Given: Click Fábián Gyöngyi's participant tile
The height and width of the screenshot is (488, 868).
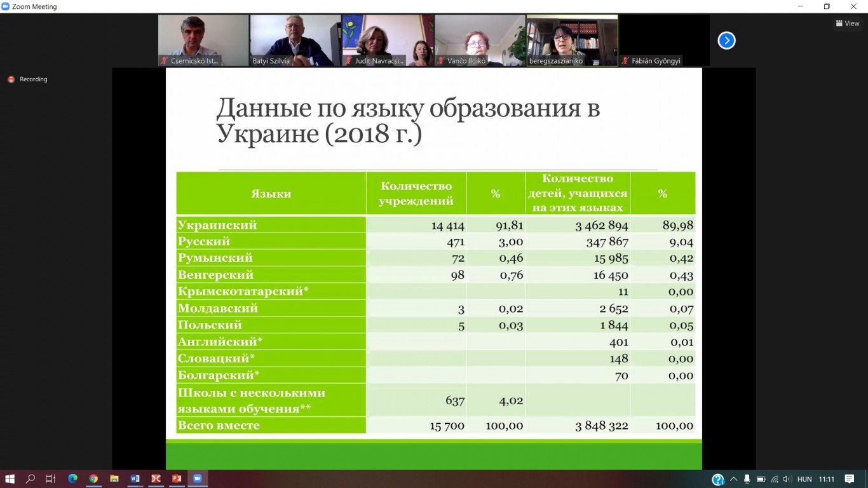Looking at the screenshot, I should (x=664, y=40).
